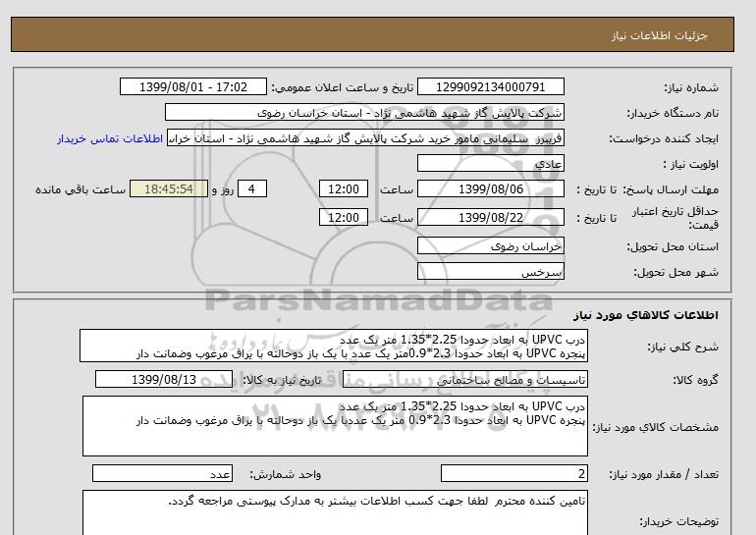Click the شماره نیاز field 1299092134000791
This screenshot has width=756, height=535.
[x=492, y=87]
